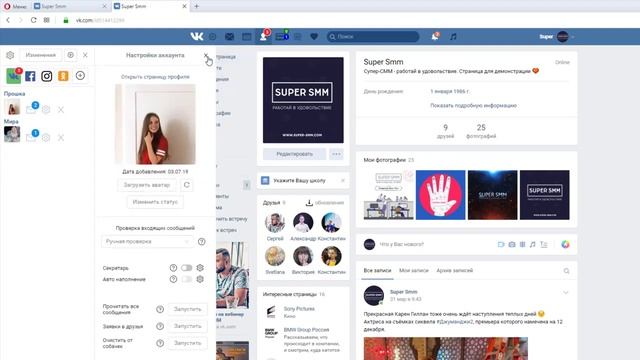Switch to the second Super Smm browser tab
Viewport: 640px width, 360px height.
point(150,6)
